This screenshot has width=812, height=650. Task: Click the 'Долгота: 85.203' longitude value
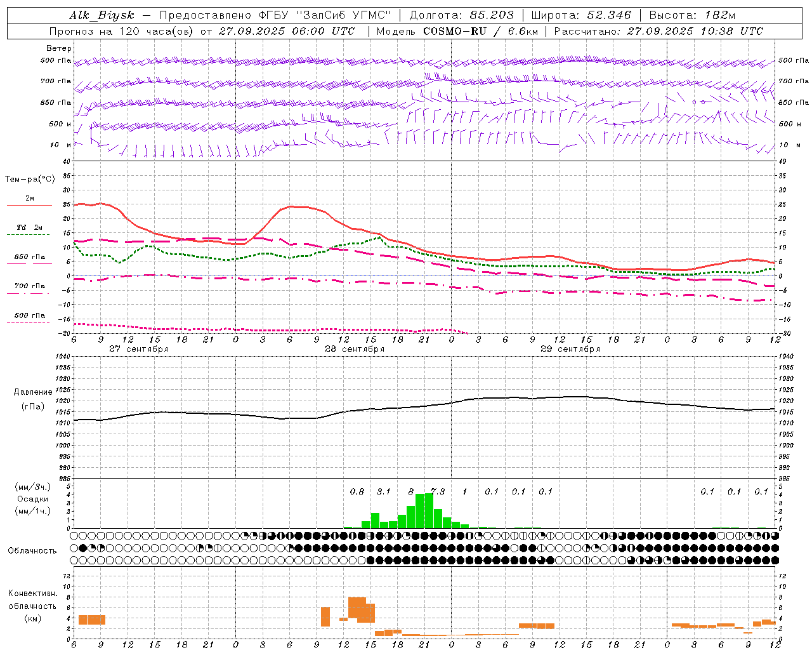[x=461, y=16]
